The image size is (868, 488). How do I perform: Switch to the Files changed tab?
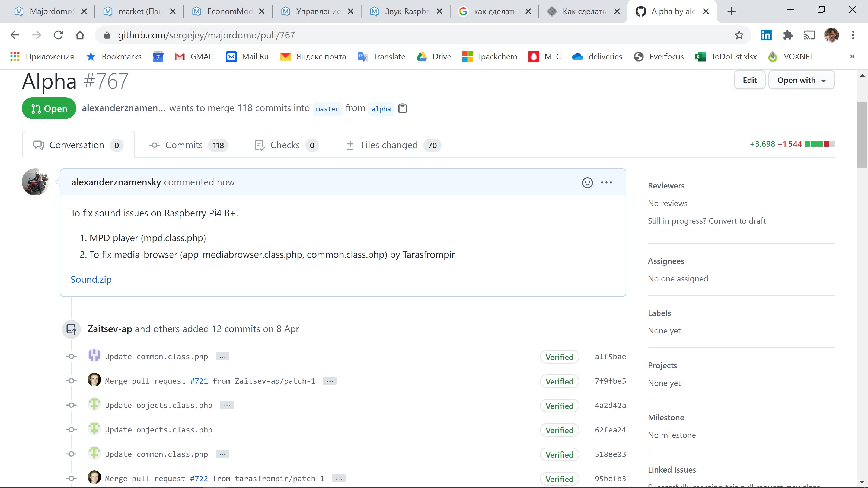[x=389, y=145]
